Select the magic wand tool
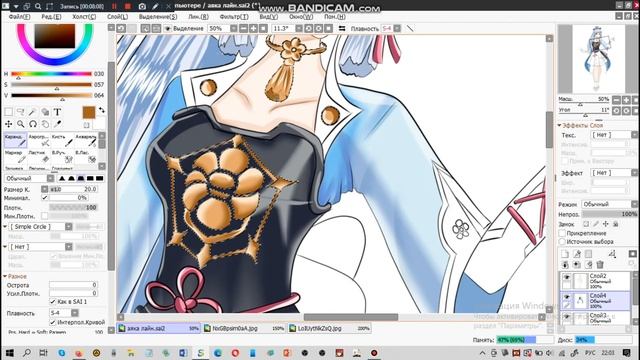Screen dimensions: 640x360 pos(33,112)
